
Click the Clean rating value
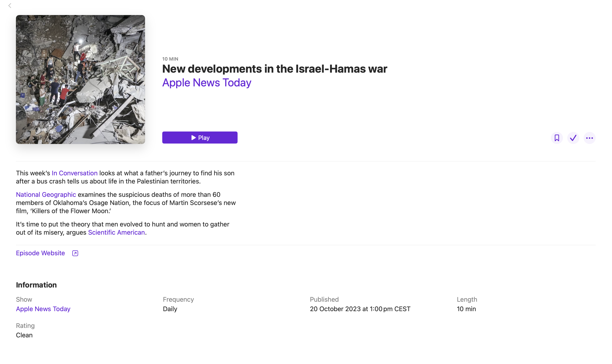(24, 335)
